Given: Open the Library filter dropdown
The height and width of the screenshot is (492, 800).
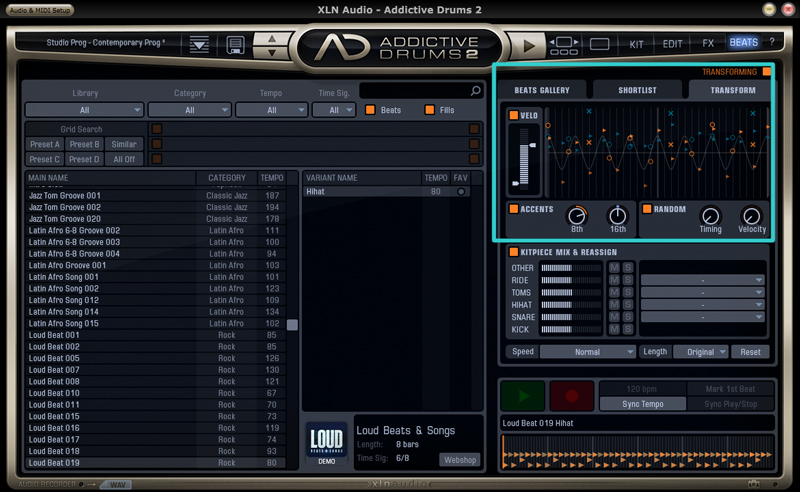Looking at the screenshot, I should click(x=84, y=110).
